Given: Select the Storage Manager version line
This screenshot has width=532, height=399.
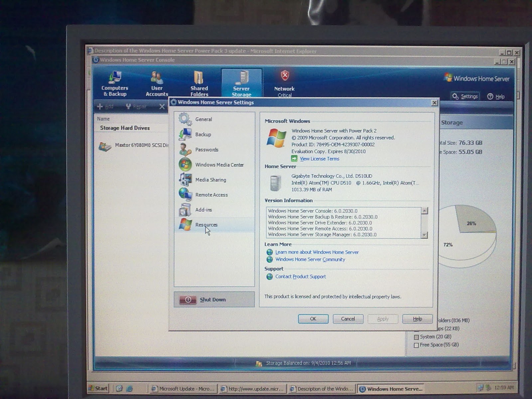Looking at the screenshot, I should [322, 235].
